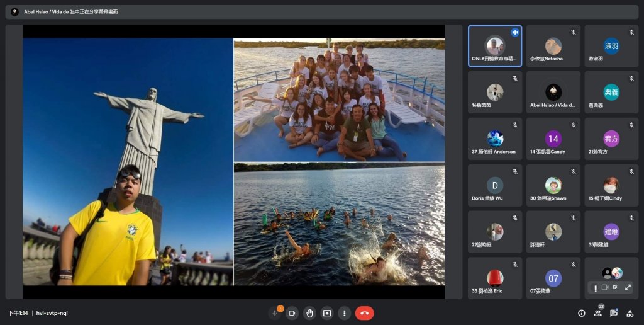Click the name label Doris Wu
644x325 pixels.
click(487, 198)
